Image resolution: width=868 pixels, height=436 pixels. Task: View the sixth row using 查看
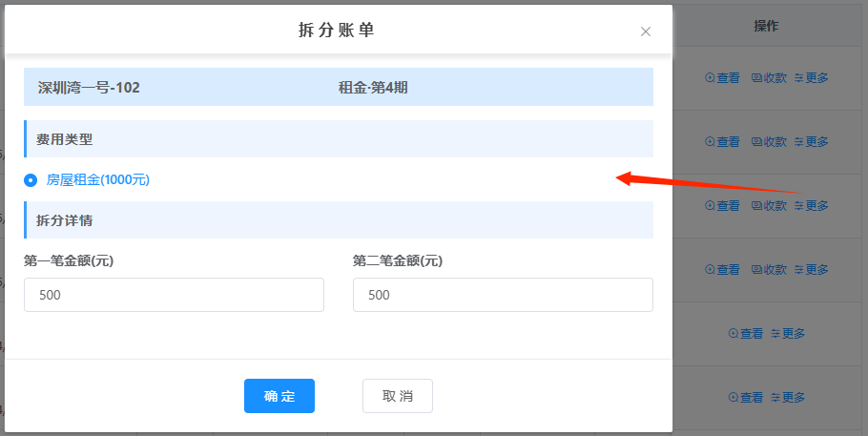click(x=746, y=398)
